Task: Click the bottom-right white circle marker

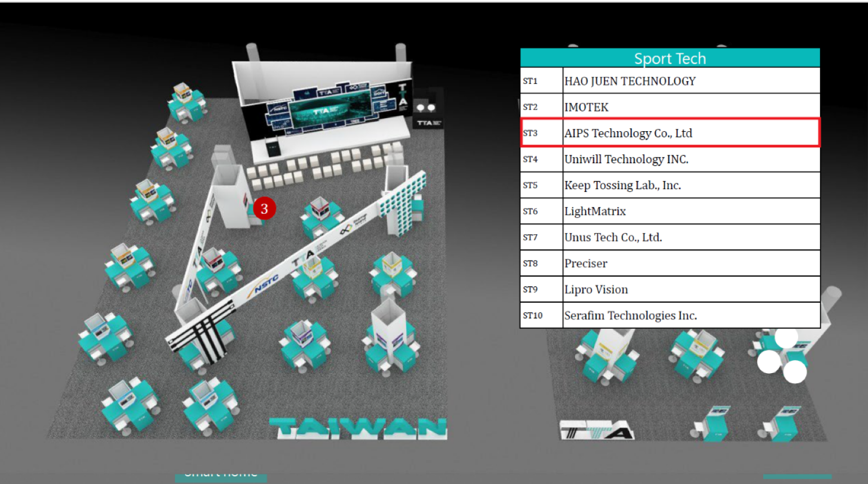Action: pyautogui.click(x=795, y=371)
